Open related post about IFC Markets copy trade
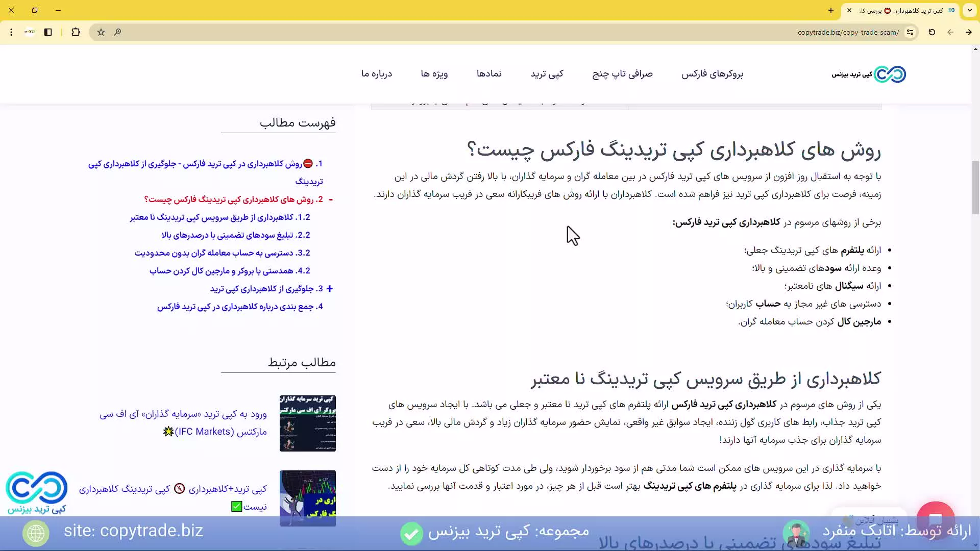This screenshot has width=980, height=551. point(183,423)
